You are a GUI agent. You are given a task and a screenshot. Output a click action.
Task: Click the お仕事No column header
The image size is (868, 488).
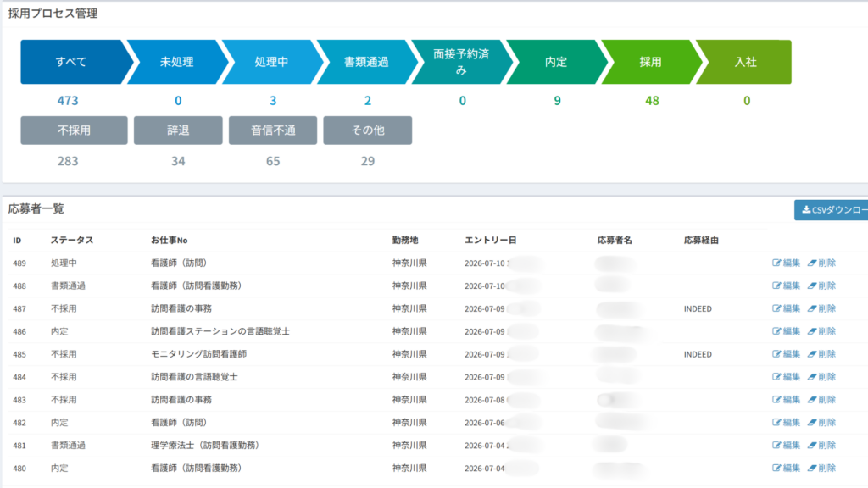coord(170,240)
